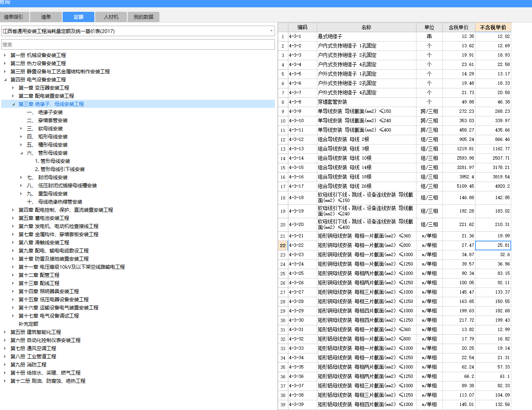
Task: Click 组合导线安装 母线 26根 name cell
Action: [x=366, y=186]
